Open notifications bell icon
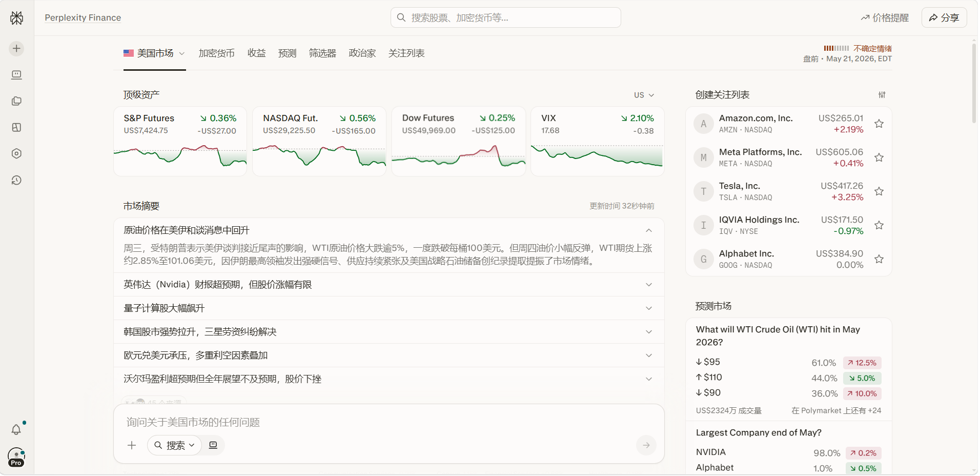Screen dimensions: 980x476 (16, 429)
